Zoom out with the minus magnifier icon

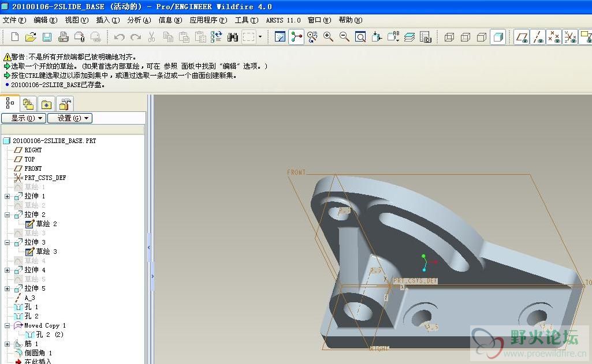[x=344, y=37]
